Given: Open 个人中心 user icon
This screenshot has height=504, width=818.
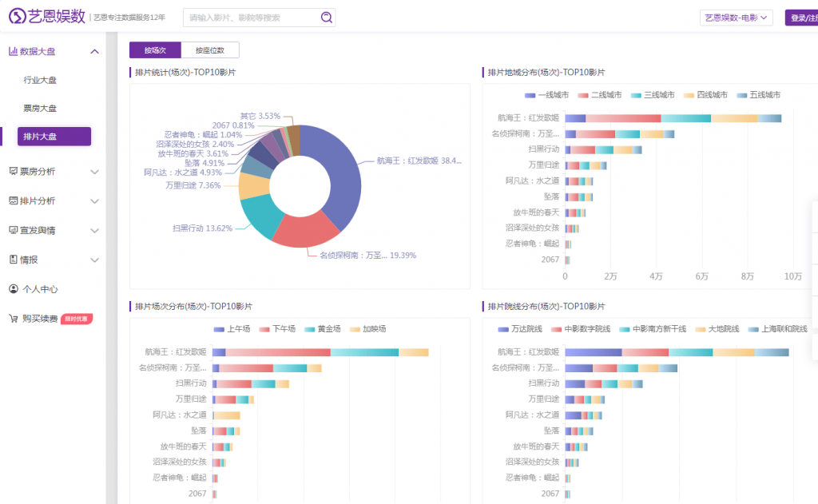Looking at the screenshot, I should pyautogui.click(x=13, y=289).
